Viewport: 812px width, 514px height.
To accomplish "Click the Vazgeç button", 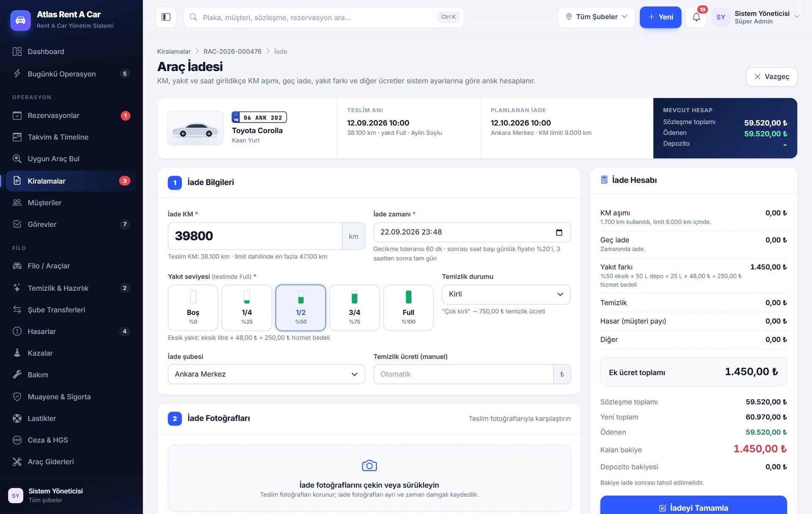I will point(771,77).
